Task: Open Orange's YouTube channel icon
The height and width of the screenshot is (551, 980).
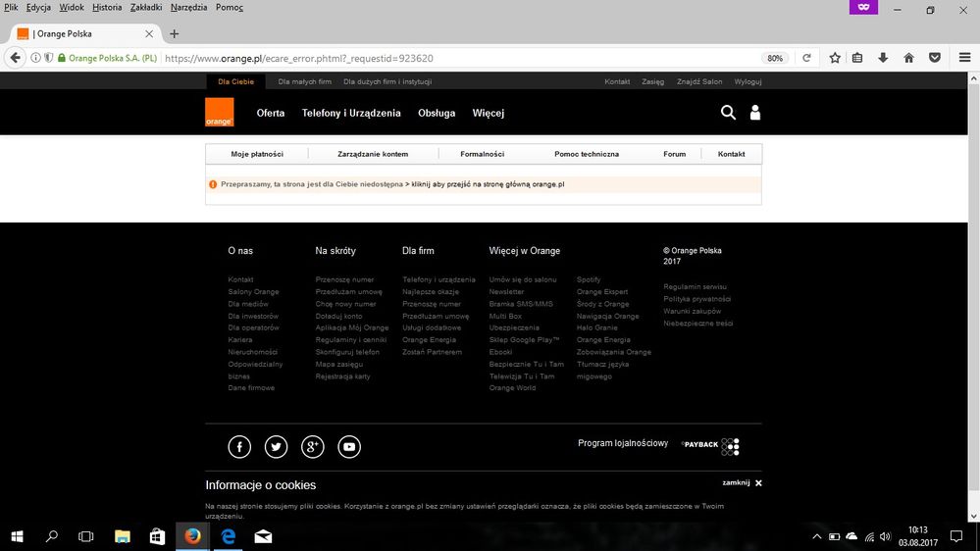Action: click(349, 447)
